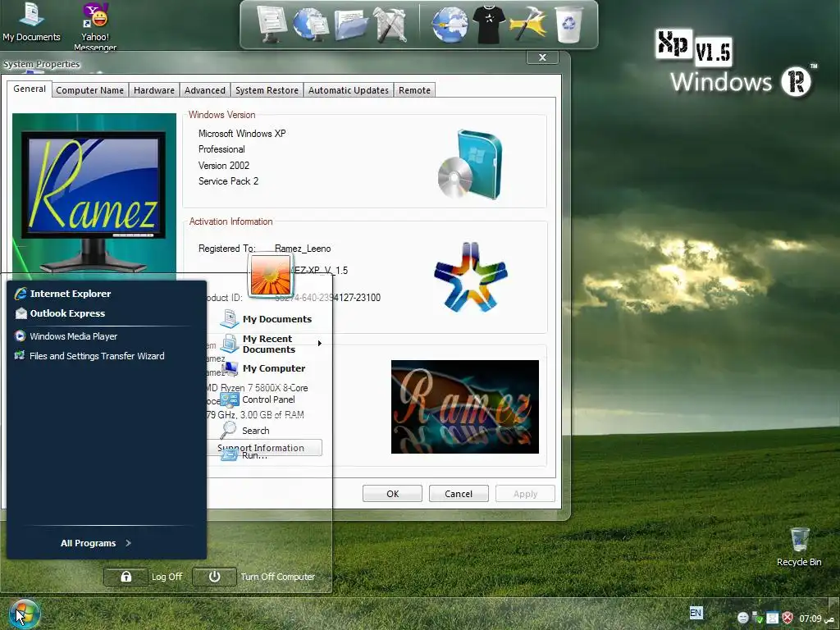Screen dimensions: 840x630
Task: Open the computer monitor dock icon
Action: pyautogui.click(x=271, y=24)
